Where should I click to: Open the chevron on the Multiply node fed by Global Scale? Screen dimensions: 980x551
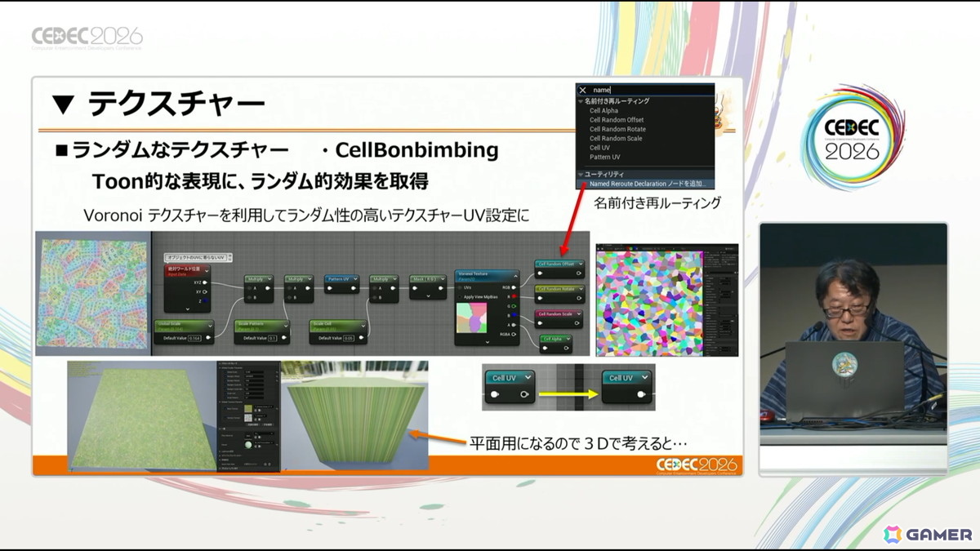[269, 279]
